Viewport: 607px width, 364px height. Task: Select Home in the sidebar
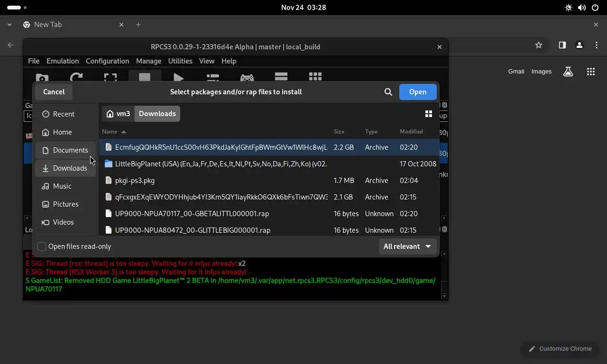[65, 132]
